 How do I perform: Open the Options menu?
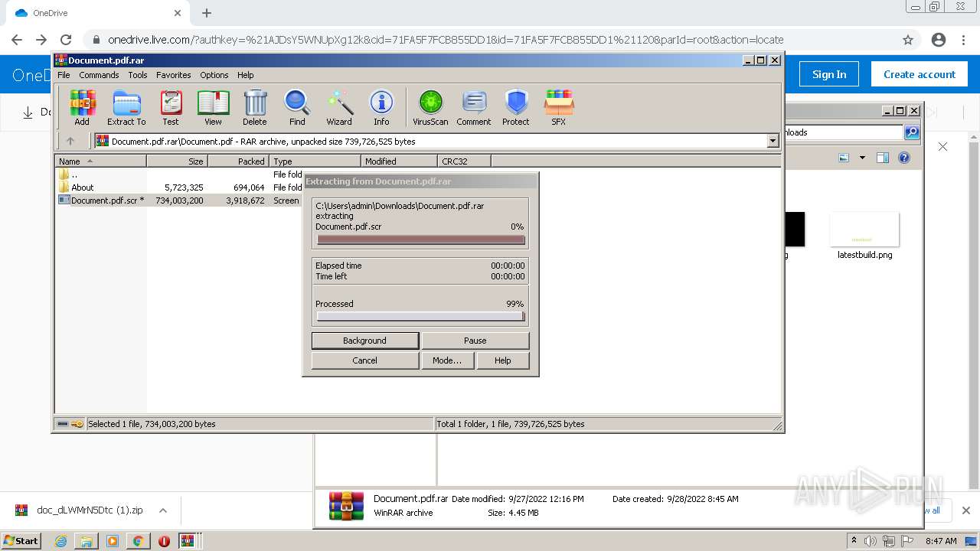coord(214,75)
